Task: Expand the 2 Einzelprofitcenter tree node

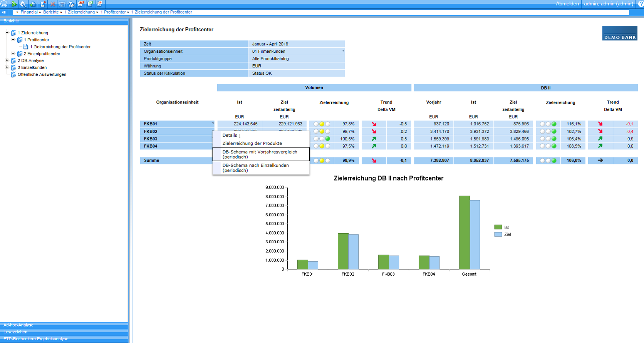Action: [x=13, y=54]
